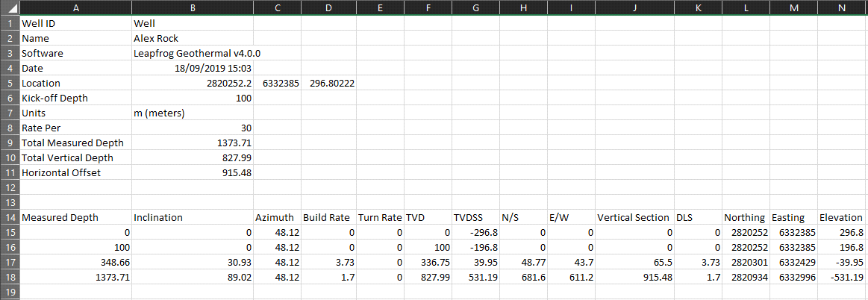Viewport: 868px width, 300px height.
Task: Select the m (meters) units cell
Action: click(191, 113)
